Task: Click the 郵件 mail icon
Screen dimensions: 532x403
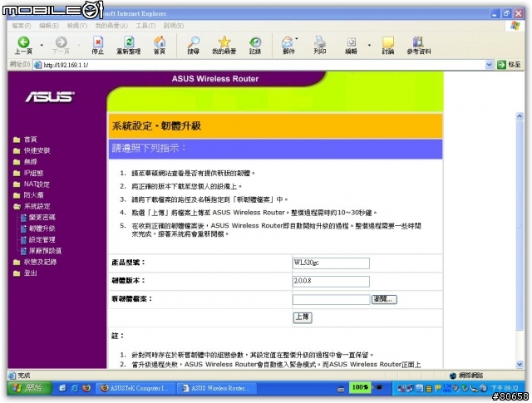Action: click(x=288, y=45)
